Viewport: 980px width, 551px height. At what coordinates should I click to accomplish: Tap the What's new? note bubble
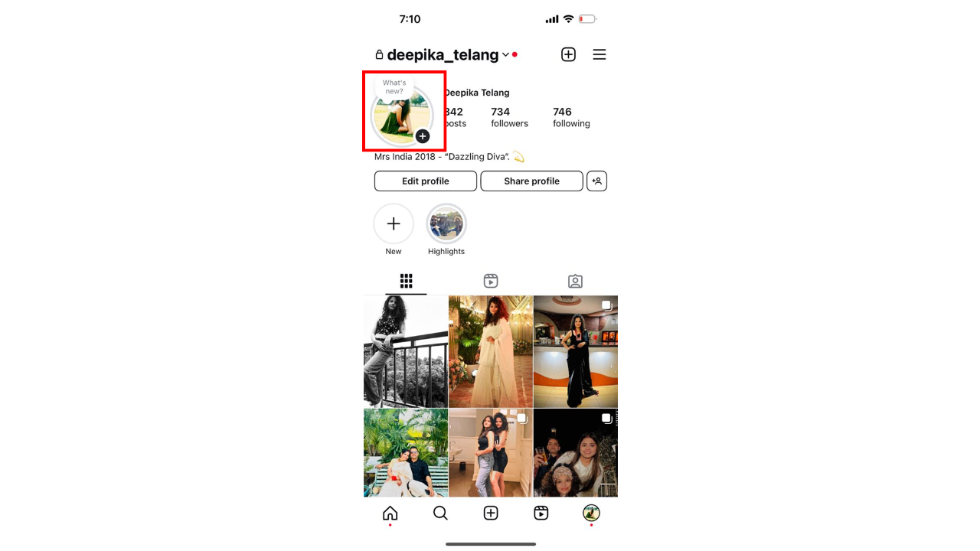[394, 87]
